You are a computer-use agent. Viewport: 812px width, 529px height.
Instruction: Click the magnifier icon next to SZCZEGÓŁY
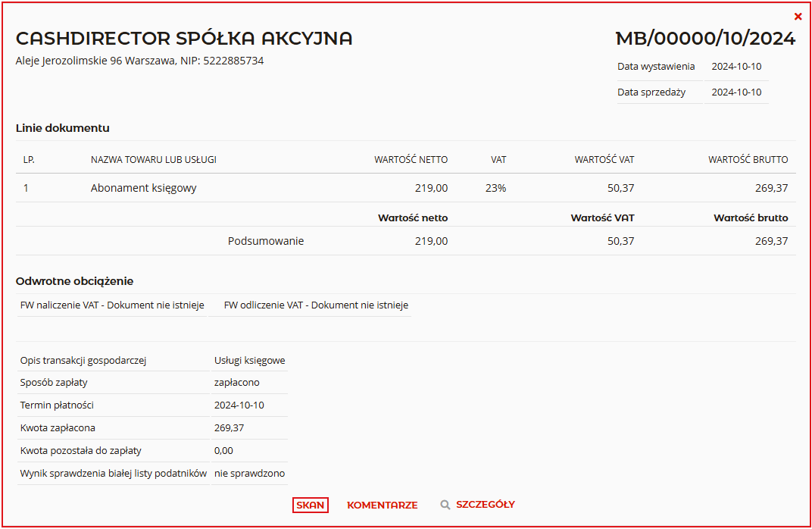445,505
